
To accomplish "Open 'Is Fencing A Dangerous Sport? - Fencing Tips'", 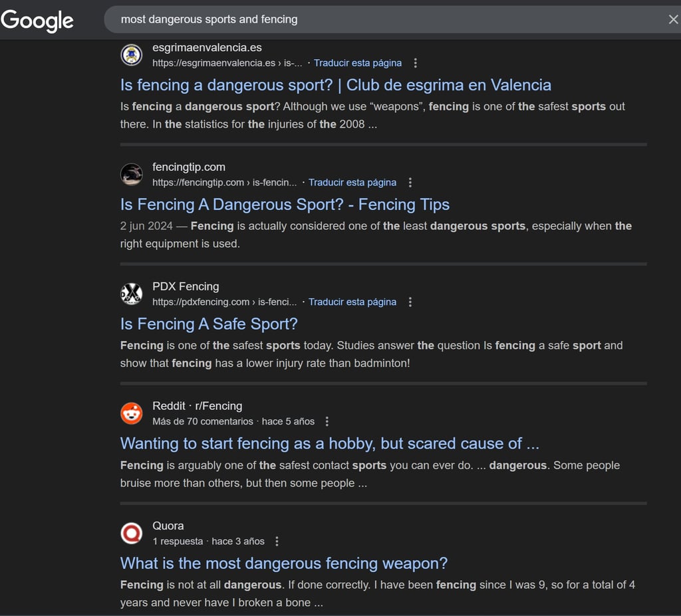I will point(285,205).
